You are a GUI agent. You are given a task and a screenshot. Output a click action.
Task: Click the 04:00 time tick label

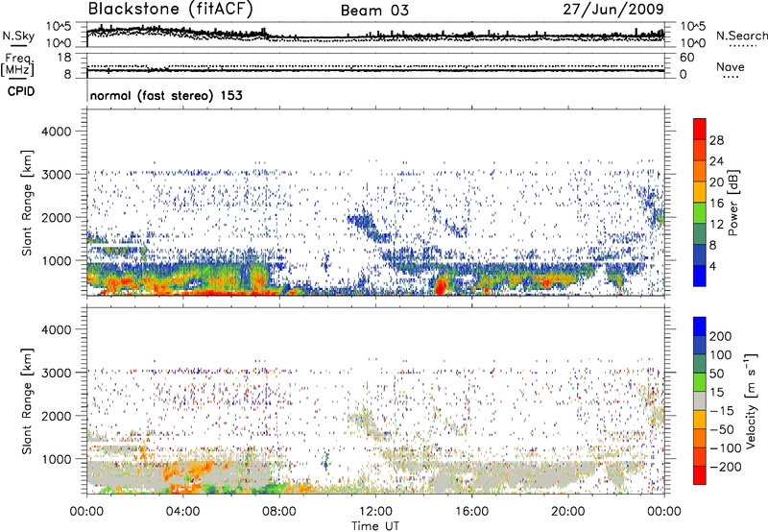[182, 512]
